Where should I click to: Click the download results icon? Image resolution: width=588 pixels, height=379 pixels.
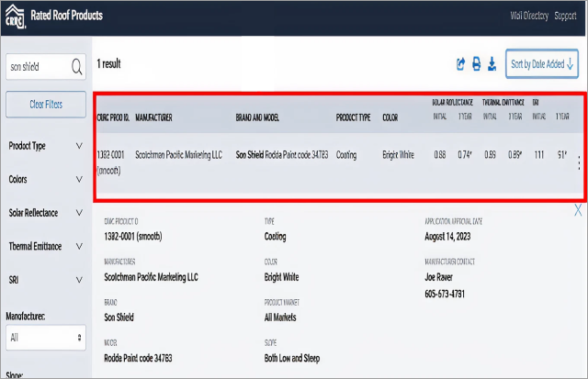coord(492,64)
